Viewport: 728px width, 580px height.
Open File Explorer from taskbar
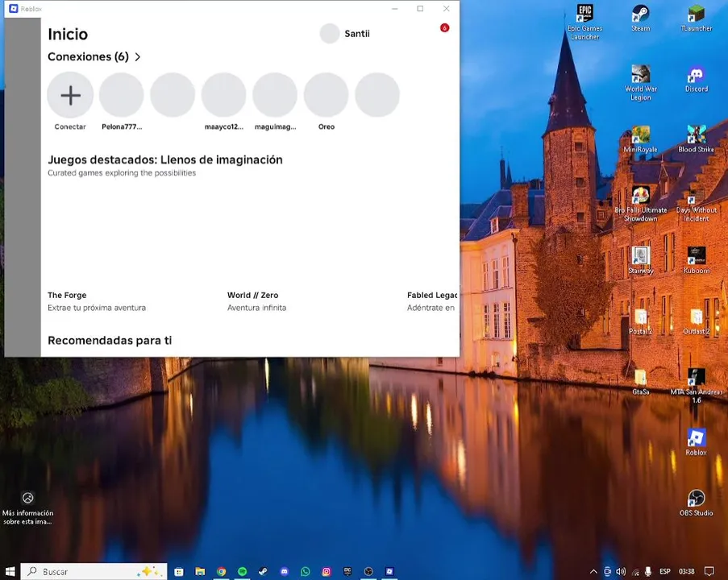coord(200,571)
